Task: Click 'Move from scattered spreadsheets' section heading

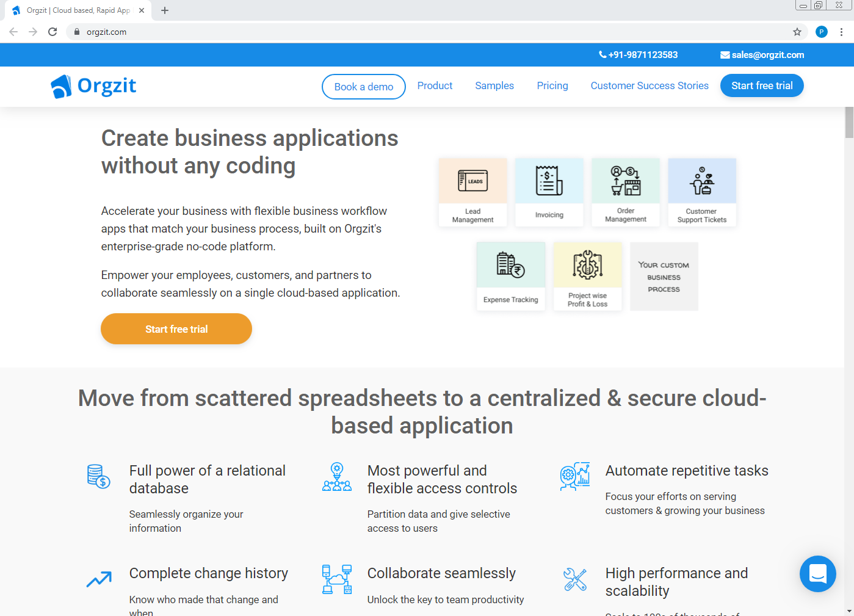Action: [422, 412]
